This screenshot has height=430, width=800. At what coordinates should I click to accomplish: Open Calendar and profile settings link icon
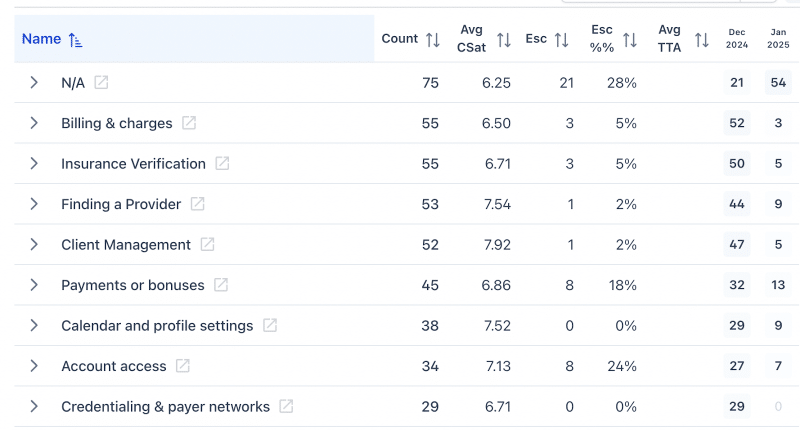270,326
